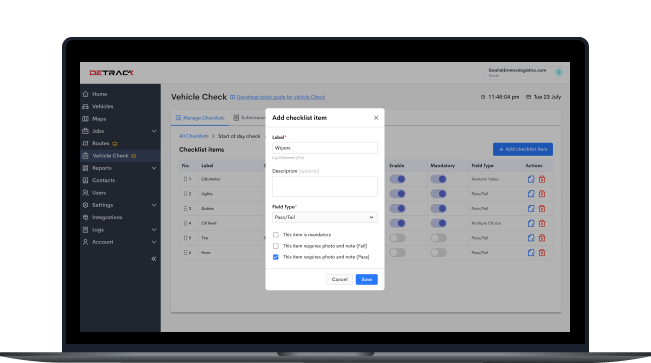651x363 pixels.
Task: Click the delete icon for Lights row
Action: (542, 194)
